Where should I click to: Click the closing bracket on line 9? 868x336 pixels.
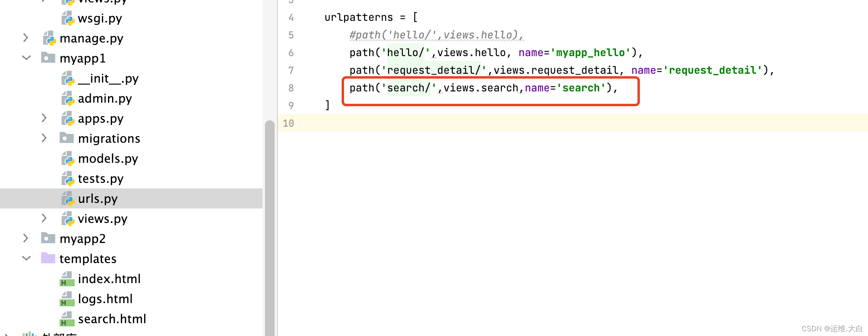328,105
